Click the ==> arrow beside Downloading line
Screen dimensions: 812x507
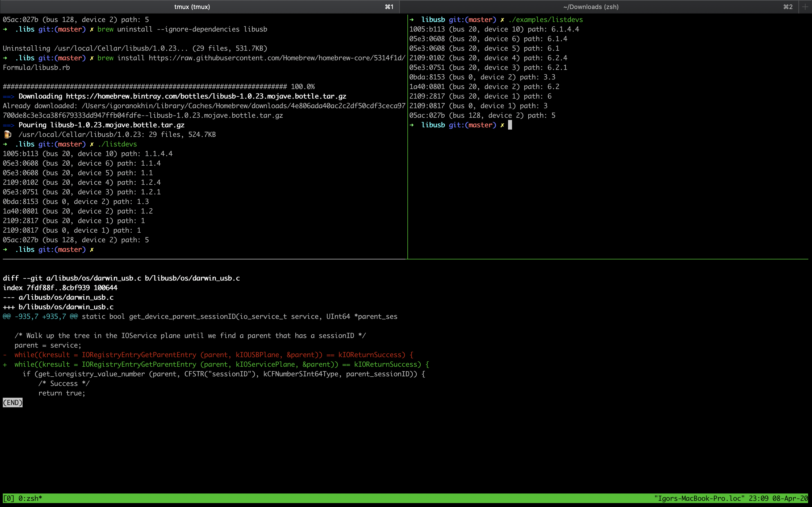tap(8, 96)
